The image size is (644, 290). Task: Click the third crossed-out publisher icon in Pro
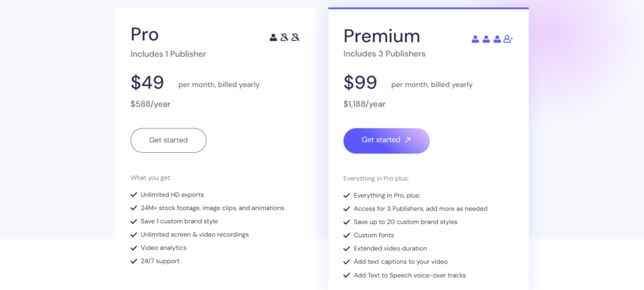point(296,37)
